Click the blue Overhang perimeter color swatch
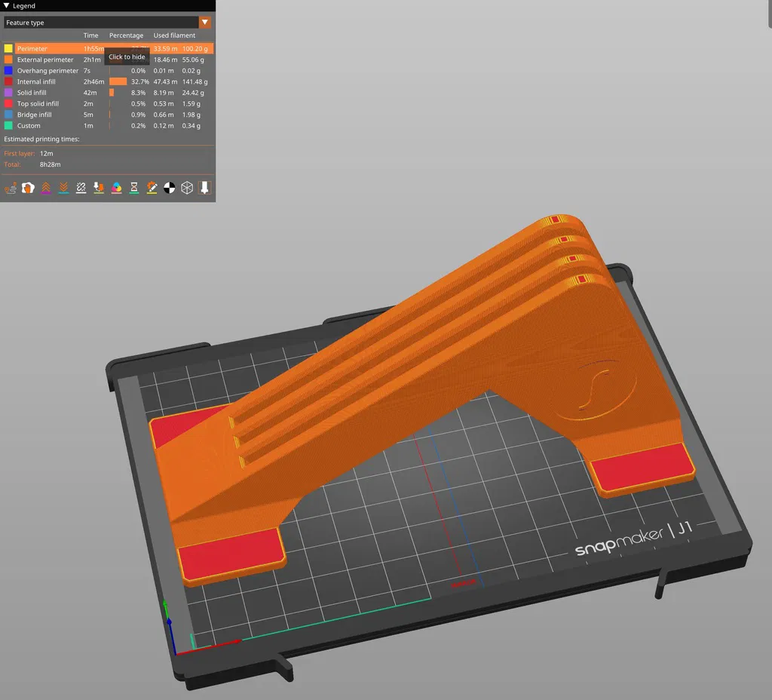This screenshot has width=772, height=700. point(8,70)
